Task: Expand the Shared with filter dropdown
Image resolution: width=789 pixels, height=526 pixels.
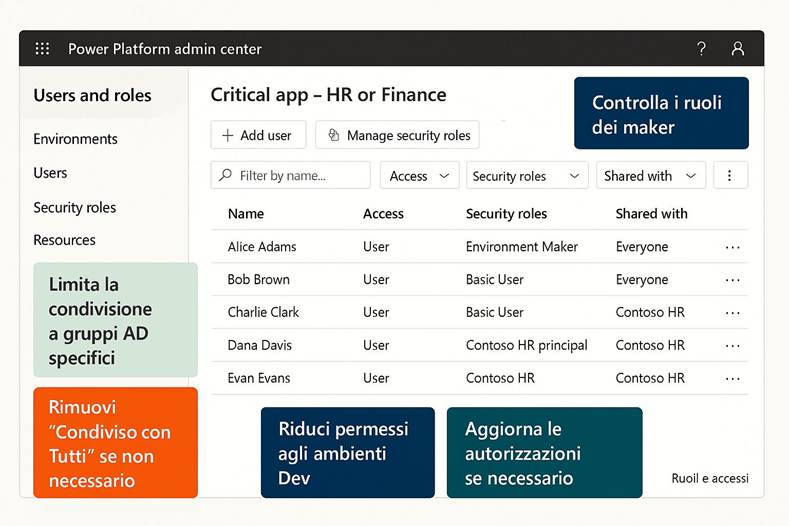Action: pos(650,176)
